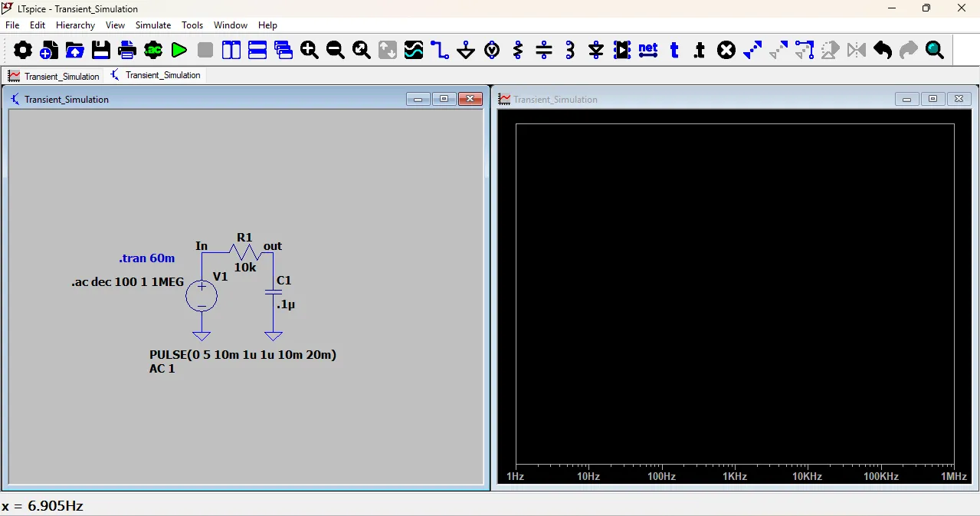The image size is (980, 516).
Task: Select the Place Resistor tool
Action: [x=518, y=51]
